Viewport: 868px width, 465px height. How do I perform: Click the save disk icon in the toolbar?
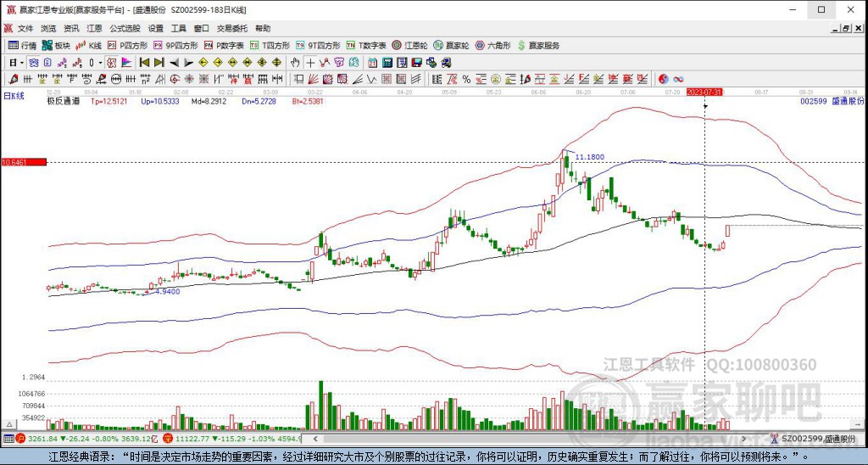point(416,63)
